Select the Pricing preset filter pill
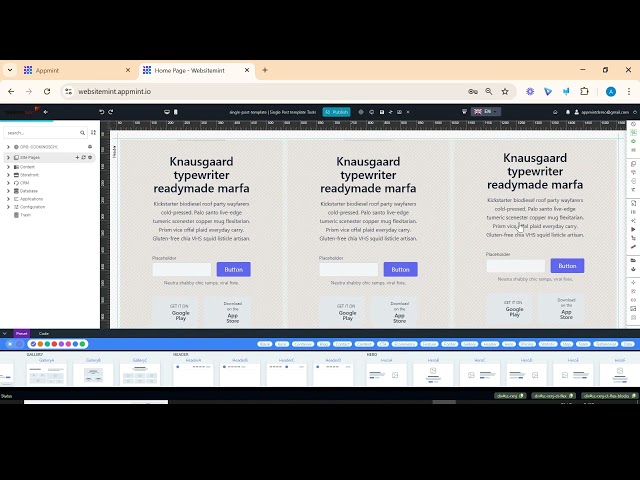This screenshot has width=640, height=480. (x=527, y=344)
